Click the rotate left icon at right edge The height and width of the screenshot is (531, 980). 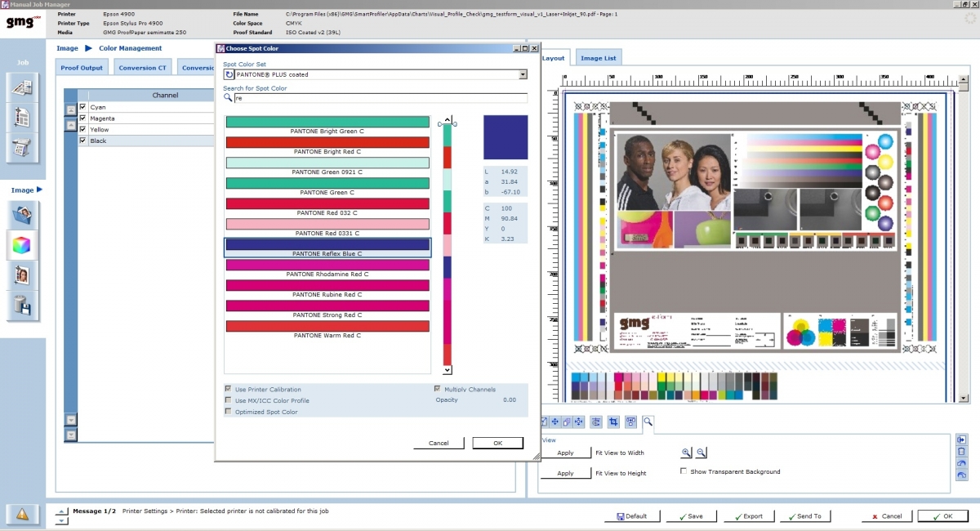(x=961, y=463)
